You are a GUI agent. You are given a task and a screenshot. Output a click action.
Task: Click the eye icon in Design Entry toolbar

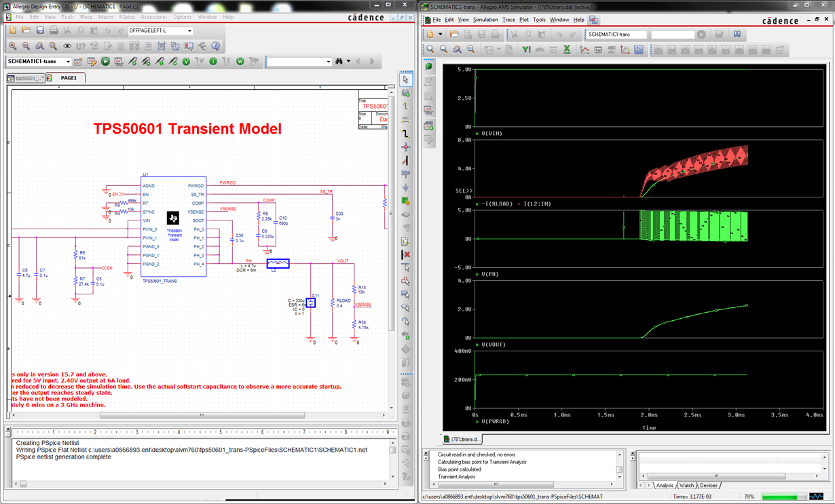coord(67,46)
